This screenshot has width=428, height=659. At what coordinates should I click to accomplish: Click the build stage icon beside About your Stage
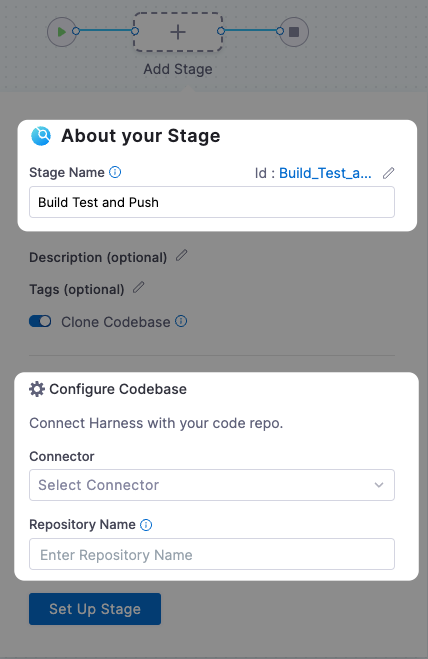pos(41,136)
